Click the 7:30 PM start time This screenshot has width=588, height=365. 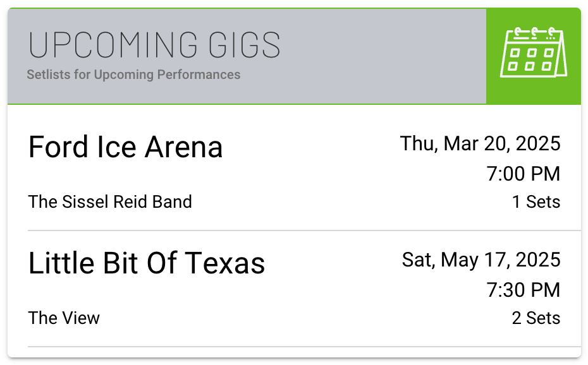523,290
